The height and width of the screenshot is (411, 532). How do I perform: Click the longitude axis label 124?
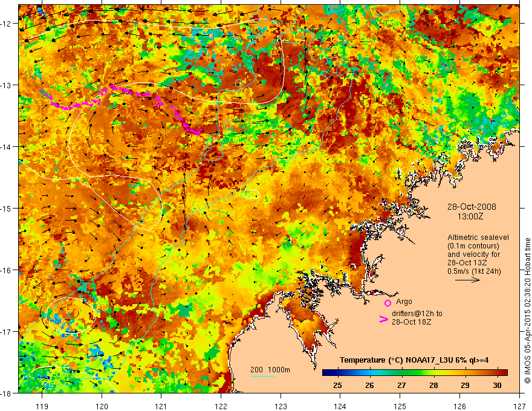click(340, 406)
